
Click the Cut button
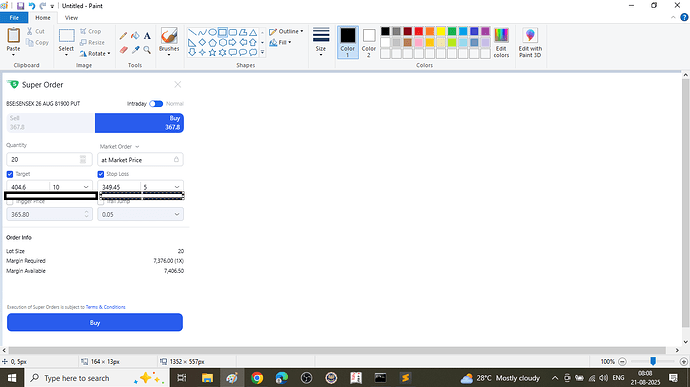click(x=36, y=31)
